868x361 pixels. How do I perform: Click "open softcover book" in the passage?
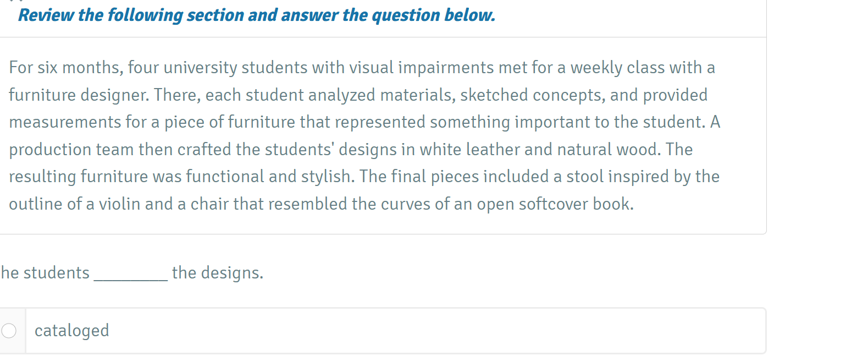click(554, 204)
